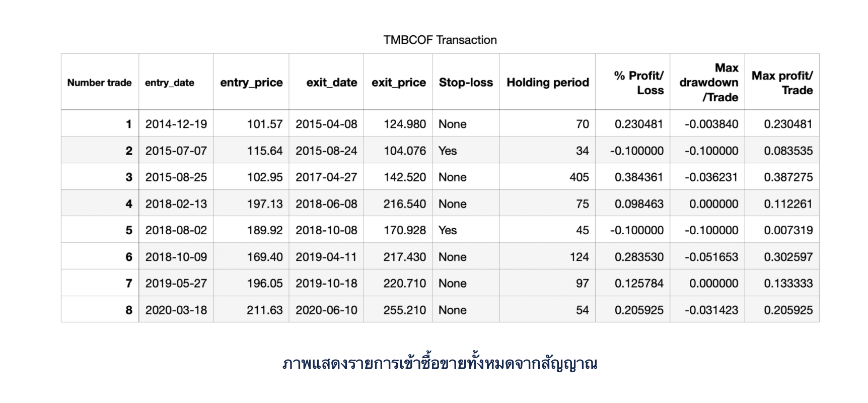
Task: Select the '% Profit/Loss' column header
Action: pos(638,83)
